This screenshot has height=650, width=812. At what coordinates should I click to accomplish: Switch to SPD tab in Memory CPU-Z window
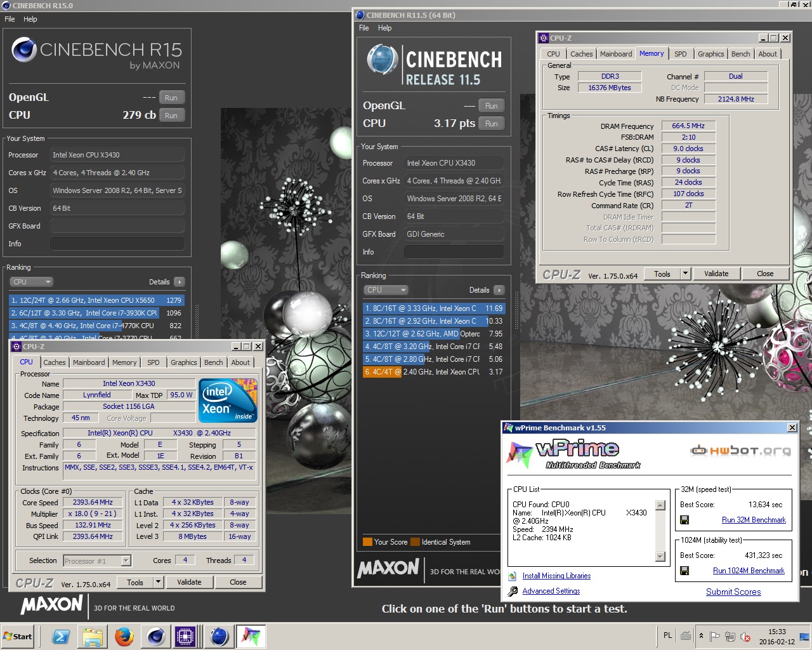coord(681,54)
